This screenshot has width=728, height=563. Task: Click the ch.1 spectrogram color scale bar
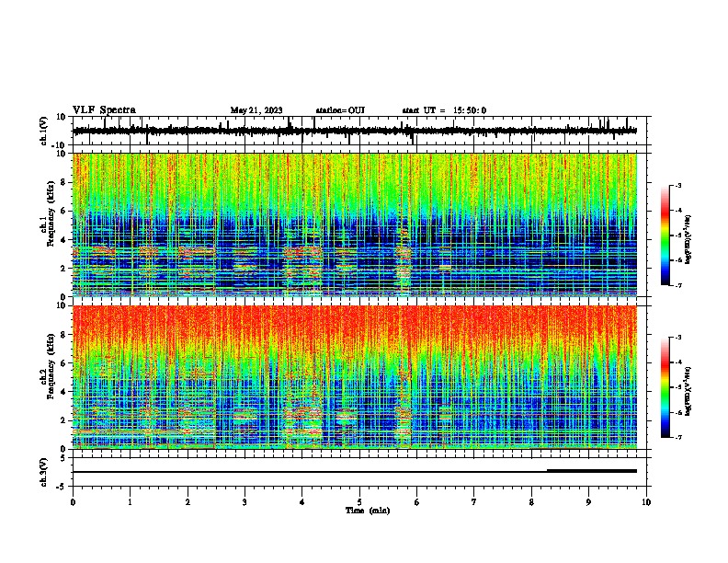(665, 236)
